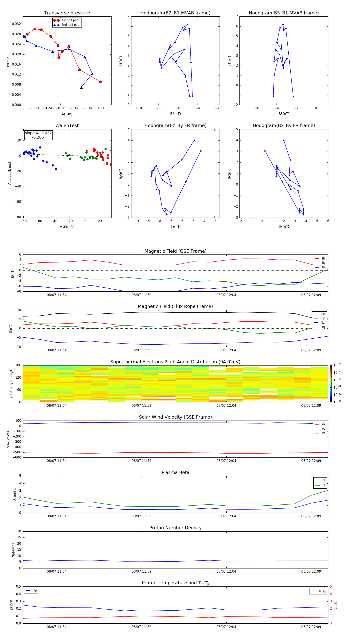Click the 'Hodogram(B3_B1 MVAB frame)' title

tap(284, 13)
